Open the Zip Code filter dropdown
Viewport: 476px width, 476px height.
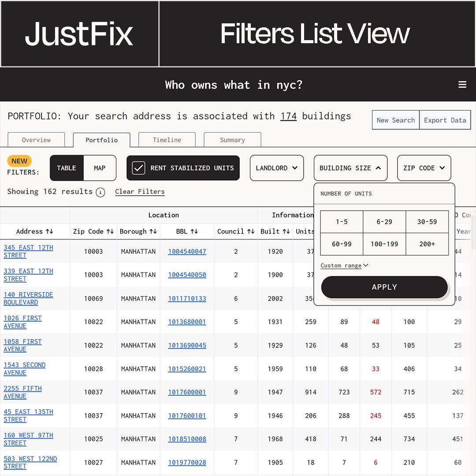(x=424, y=168)
